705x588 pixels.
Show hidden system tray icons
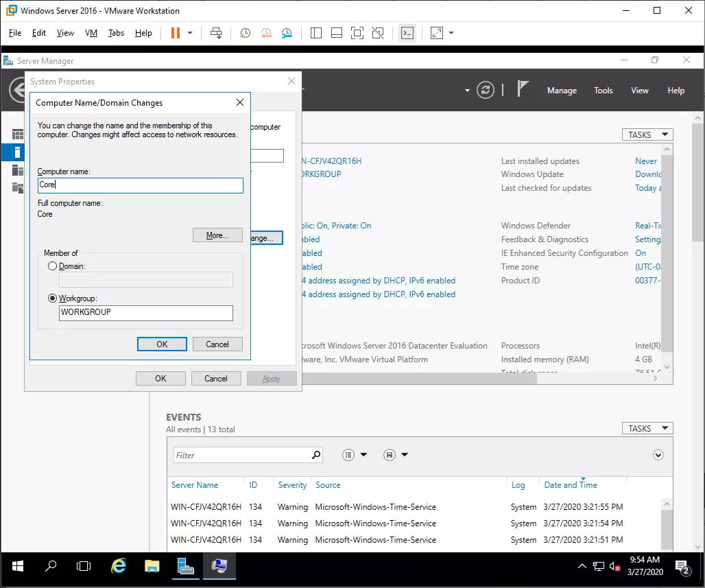pyautogui.click(x=582, y=566)
